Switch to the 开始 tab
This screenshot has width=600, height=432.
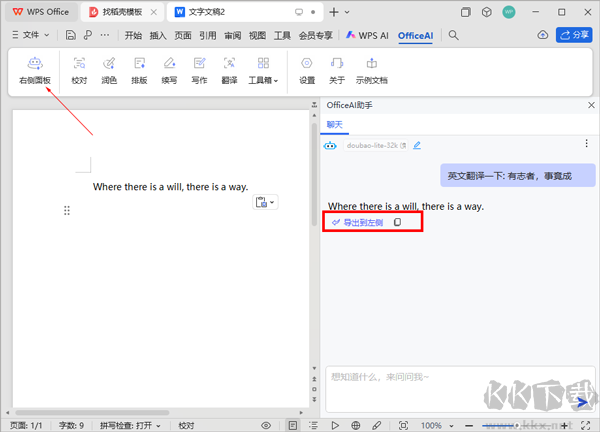click(x=133, y=36)
